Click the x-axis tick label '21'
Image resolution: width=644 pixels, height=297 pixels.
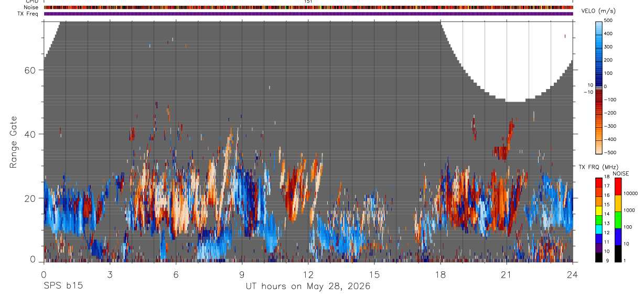coord(507,274)
